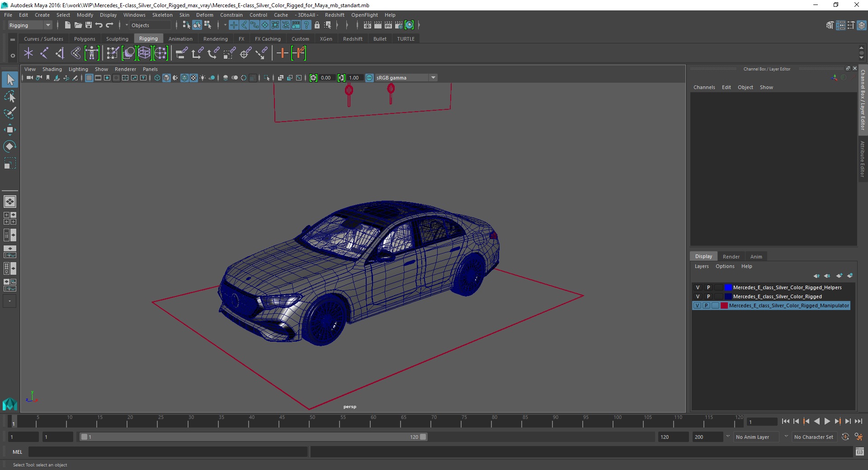The image size is (868, 470).
Task: Click the Parent Constraint shelf icon
Action: pyautogui.click(x=182, y=53)
